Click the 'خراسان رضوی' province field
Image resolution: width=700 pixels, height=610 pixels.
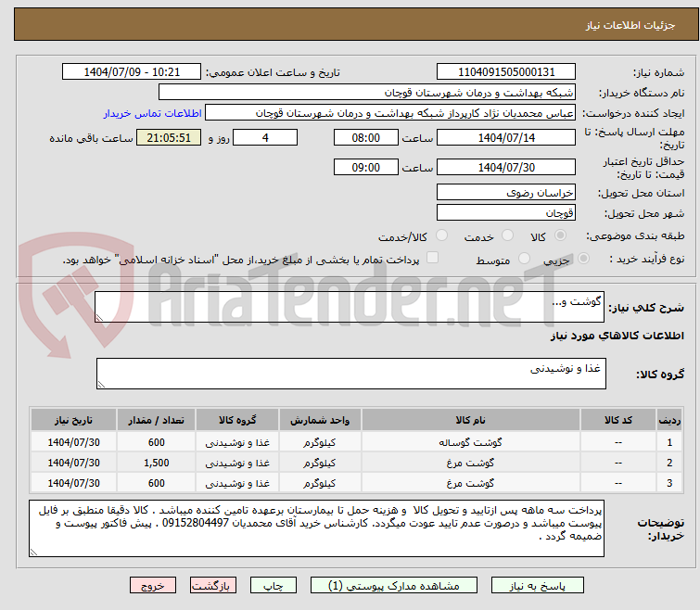click(506, 192)
